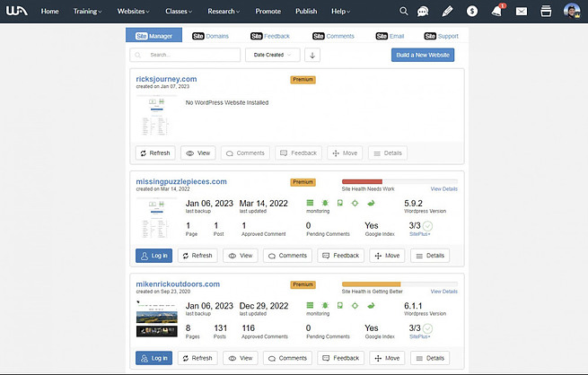Click crosshair target icon for missingpuzzlepieces.com
The height and width of the screenshot is (375, 588).
[355, 203]
